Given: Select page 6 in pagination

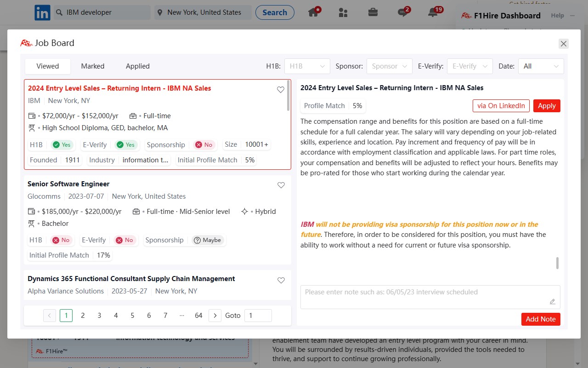Looking at the screenshot, I should pyautogui.click(x=149, y=316).
